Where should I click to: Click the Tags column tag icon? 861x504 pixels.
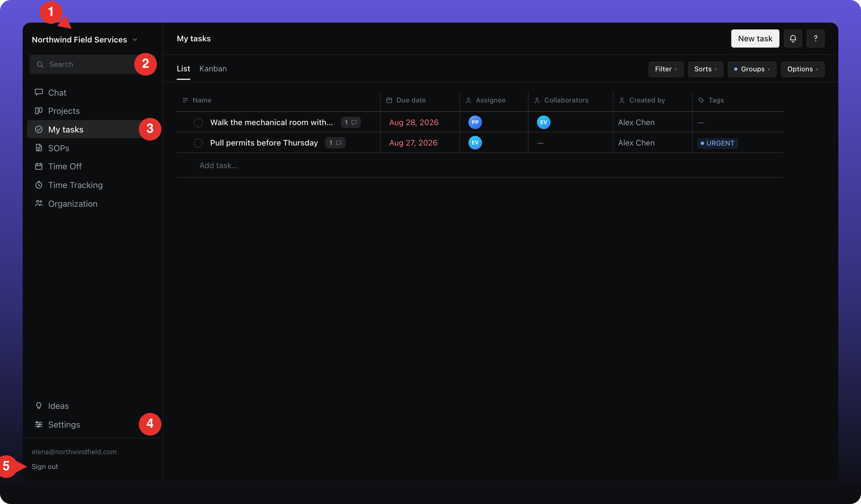(x=701, y=100)
